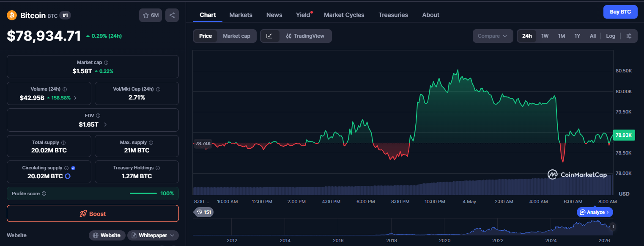Open the Yield tab
This screenshot has height=246, width=644.
pos(303,15)
